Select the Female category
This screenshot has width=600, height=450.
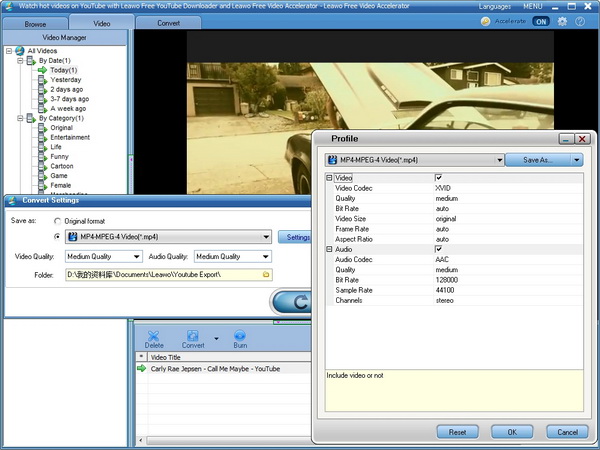tap(60, 185)
